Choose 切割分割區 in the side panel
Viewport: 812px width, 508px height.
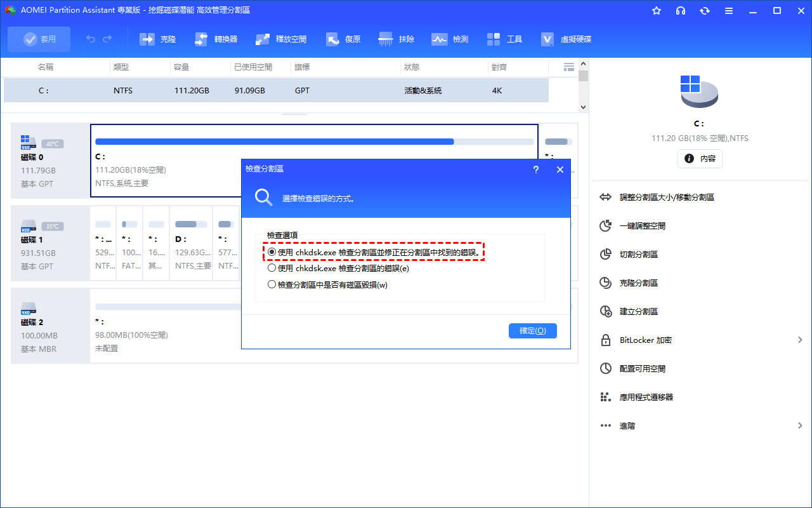(638, 255)
